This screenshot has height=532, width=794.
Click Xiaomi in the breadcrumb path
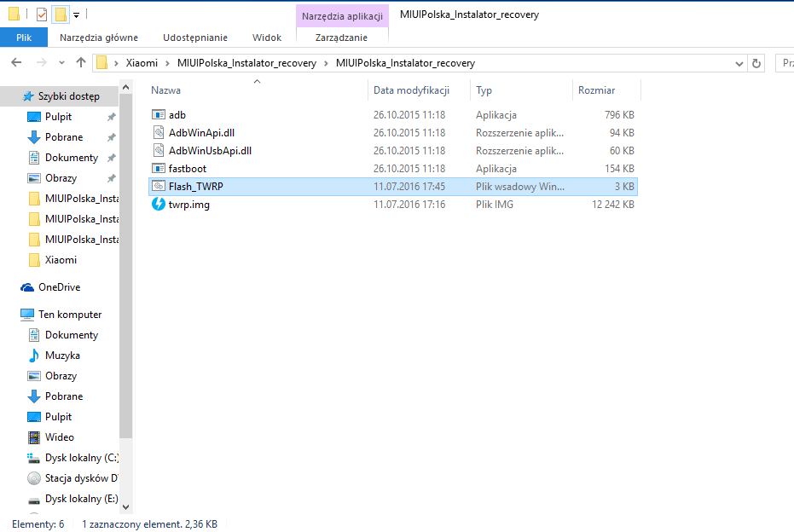click(x=142, y=63)
